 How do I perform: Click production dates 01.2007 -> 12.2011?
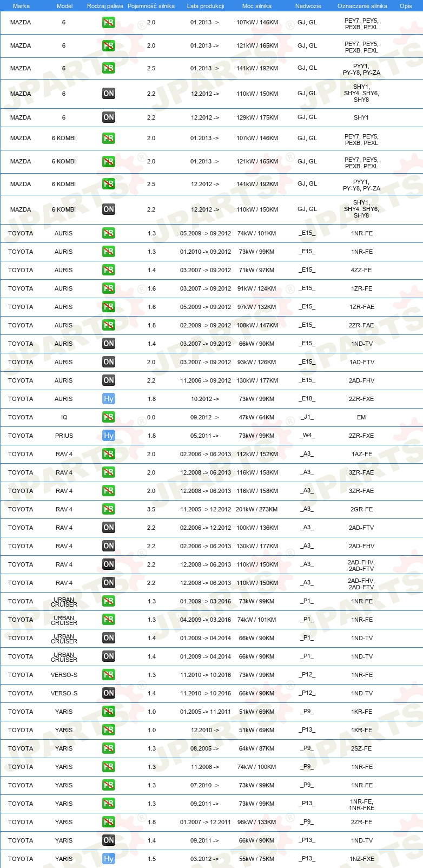(206, 822)
